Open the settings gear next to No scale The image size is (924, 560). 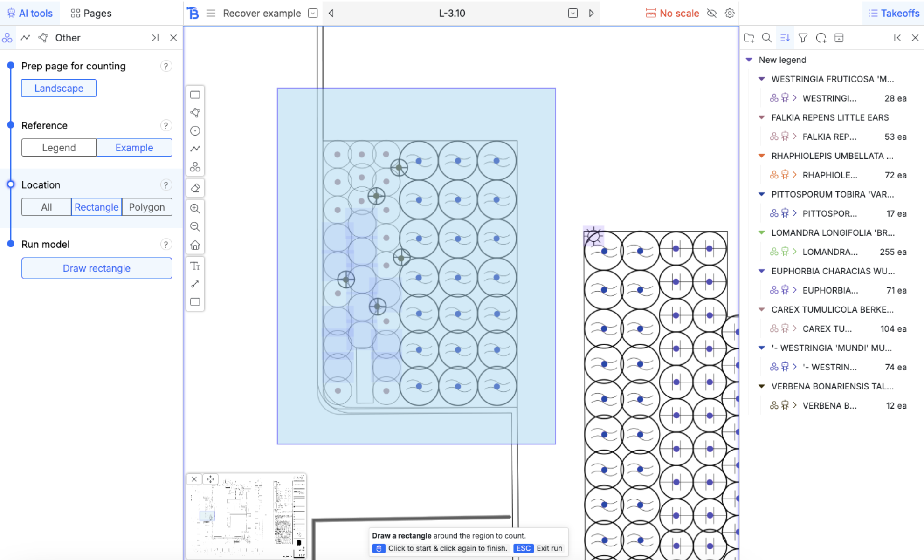coord(730,13)
